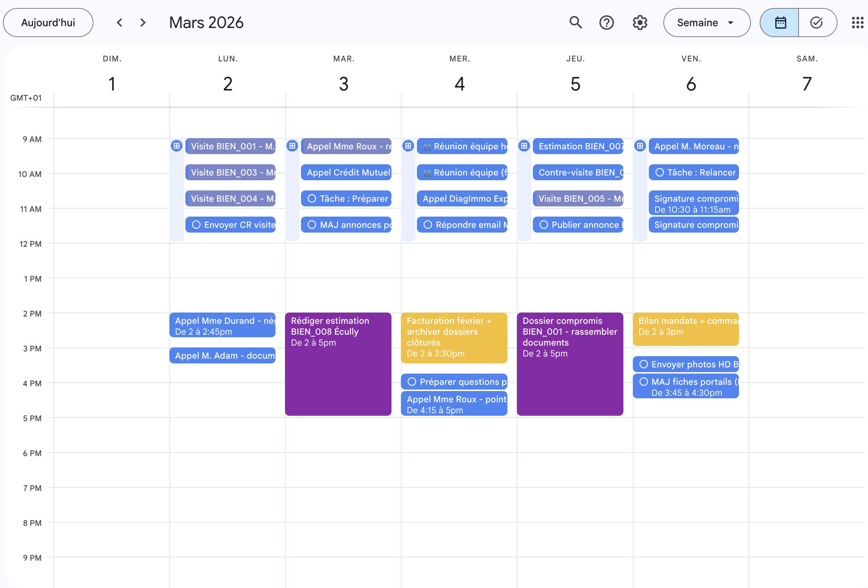Check off Envoyer photos HD task
The image size is (868, 588).
pyautogui.click(x=643, y=364)
